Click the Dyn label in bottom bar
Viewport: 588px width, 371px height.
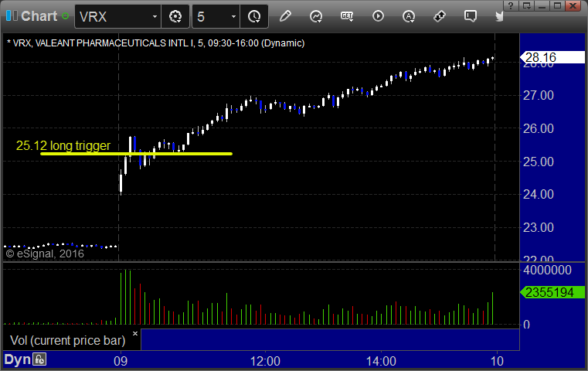[x=17, y=359]
